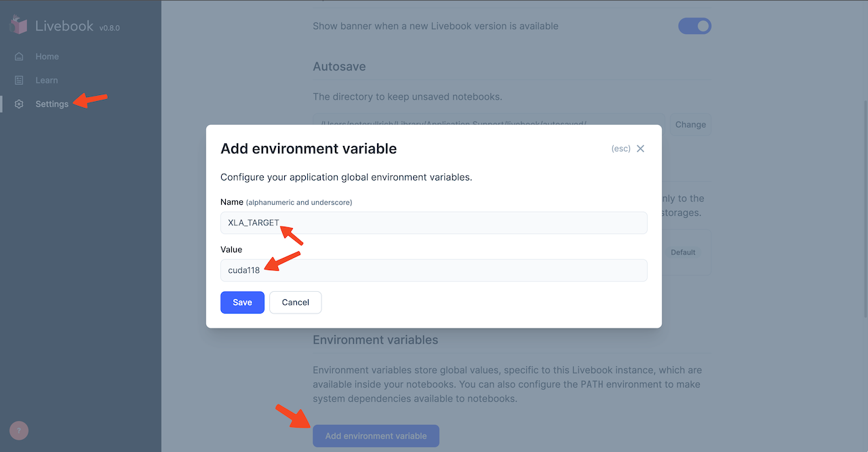Viewport: 868px width, 452px height.
Task: Open Settings via the gear icon
Action: (19, 104)
